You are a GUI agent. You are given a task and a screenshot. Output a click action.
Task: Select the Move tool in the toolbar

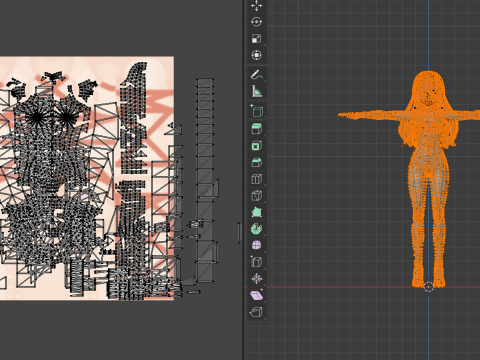click(x=256, y=6)
